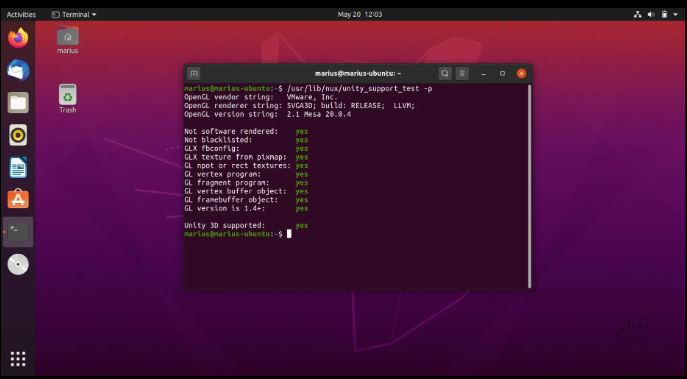
Task: Click the Unity 3D supported line
Action: point(246,226)
